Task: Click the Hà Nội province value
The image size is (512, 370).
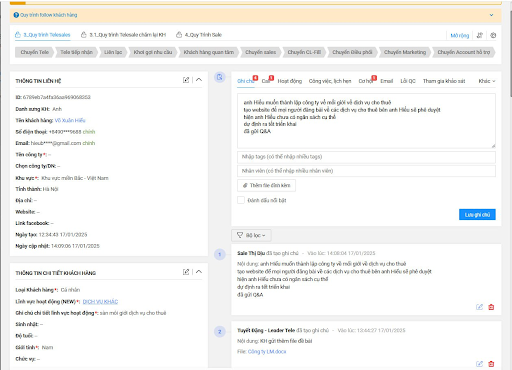Action: coord(51,189)
